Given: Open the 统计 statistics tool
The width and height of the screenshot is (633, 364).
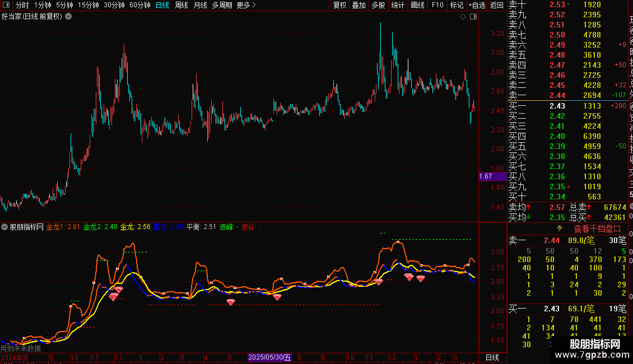Looking at the screenshot, I should click(398, 5).
